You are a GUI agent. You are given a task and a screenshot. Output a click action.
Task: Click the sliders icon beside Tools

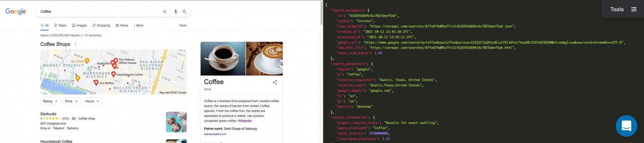pos(634,9)
